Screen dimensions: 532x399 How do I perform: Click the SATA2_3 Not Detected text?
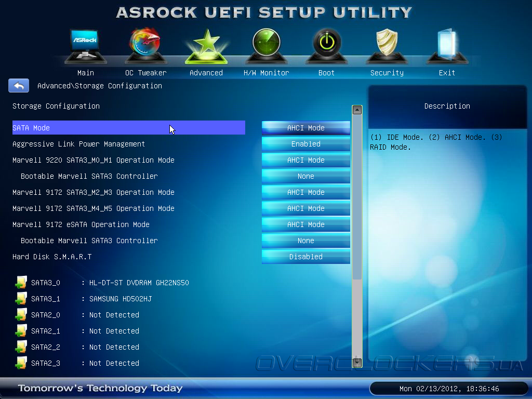pyautogui.click(x=114, y=363)
